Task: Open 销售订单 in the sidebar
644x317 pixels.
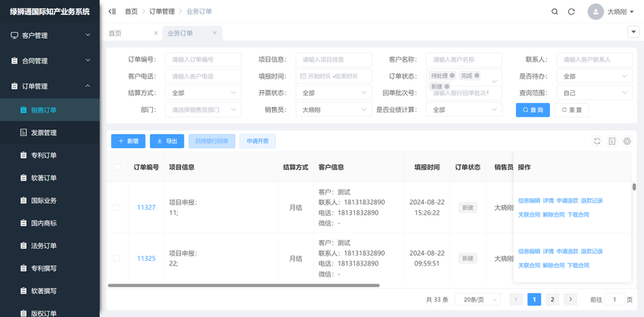Action: click(x=50, y=109)
